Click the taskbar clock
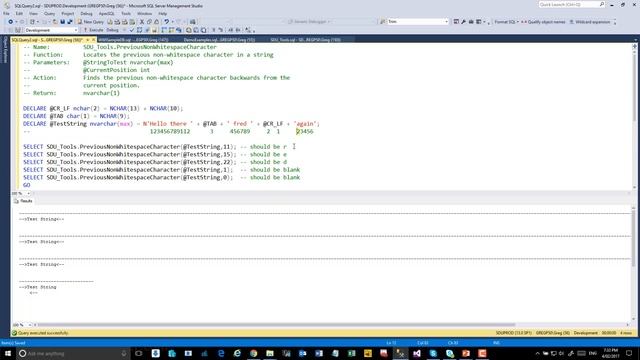The image size is (640, 360). [x=611, y=353]
